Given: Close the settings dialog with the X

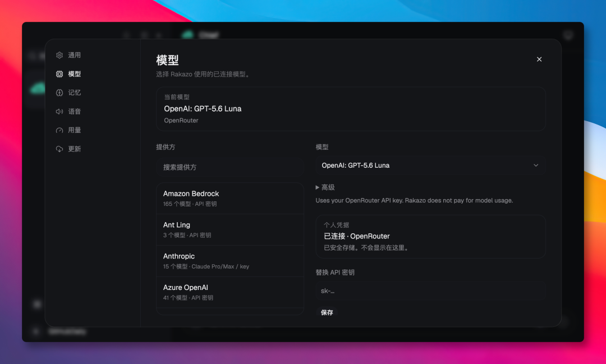Looking at the screenshot, I should coord(539,59).
